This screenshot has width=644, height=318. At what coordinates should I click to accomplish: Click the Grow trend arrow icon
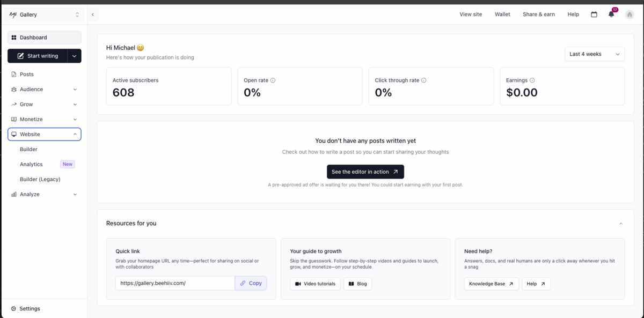14,104
